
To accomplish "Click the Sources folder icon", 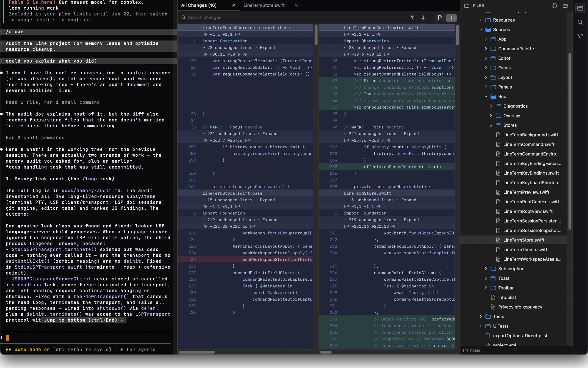I will [488, 29].
